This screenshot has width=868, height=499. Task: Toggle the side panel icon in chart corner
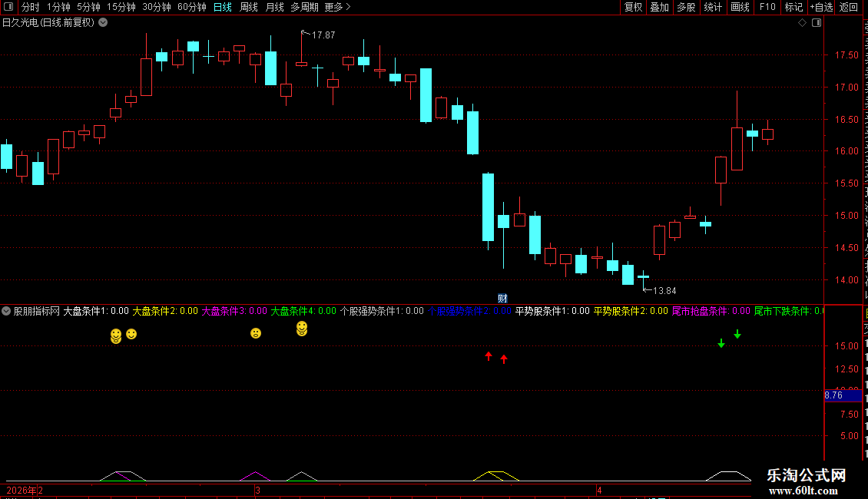coord(817,23)
